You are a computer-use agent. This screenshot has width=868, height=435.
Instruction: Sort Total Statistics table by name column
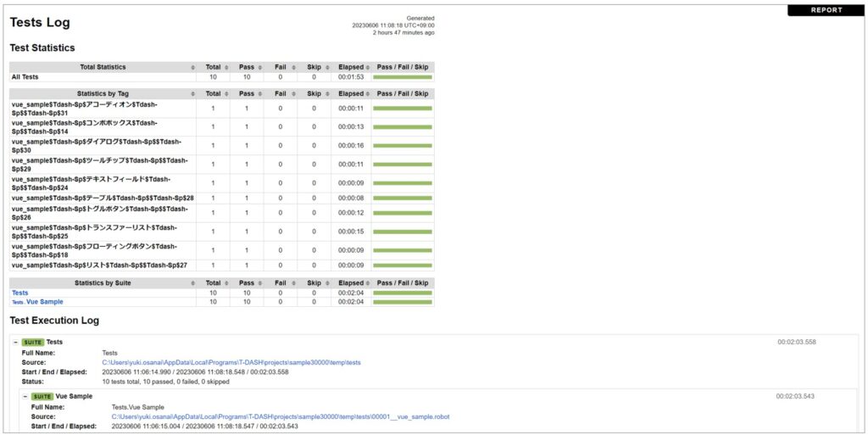coord(102,67)
